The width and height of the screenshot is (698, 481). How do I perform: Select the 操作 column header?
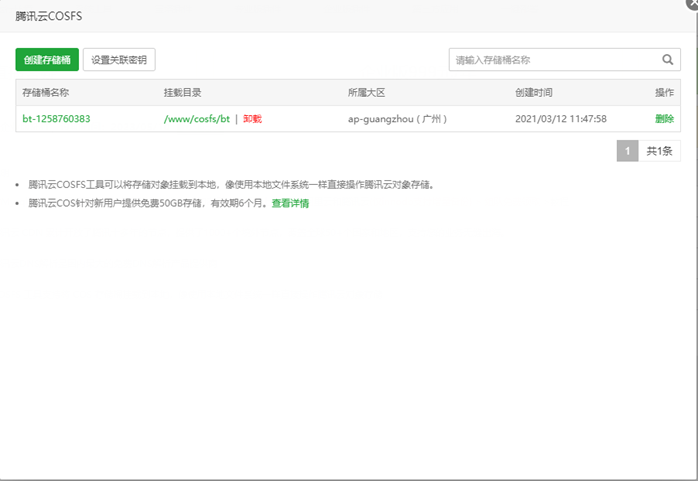[664, 93]
